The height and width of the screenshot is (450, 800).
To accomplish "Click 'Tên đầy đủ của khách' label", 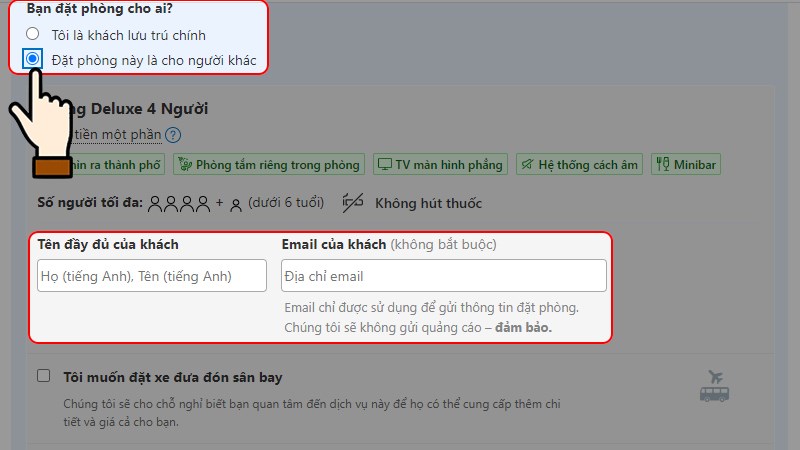I will tap(108, 244).
